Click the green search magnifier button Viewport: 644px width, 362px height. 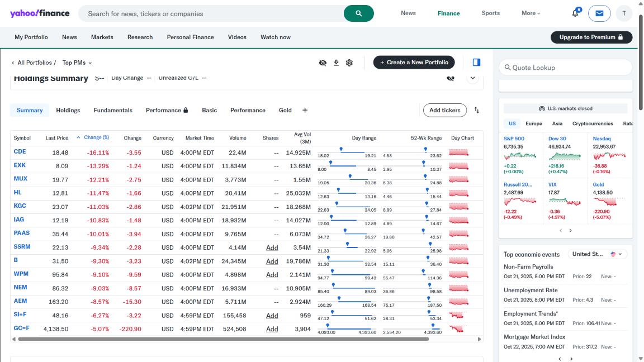pyautogui.click(x=358, y=13)
